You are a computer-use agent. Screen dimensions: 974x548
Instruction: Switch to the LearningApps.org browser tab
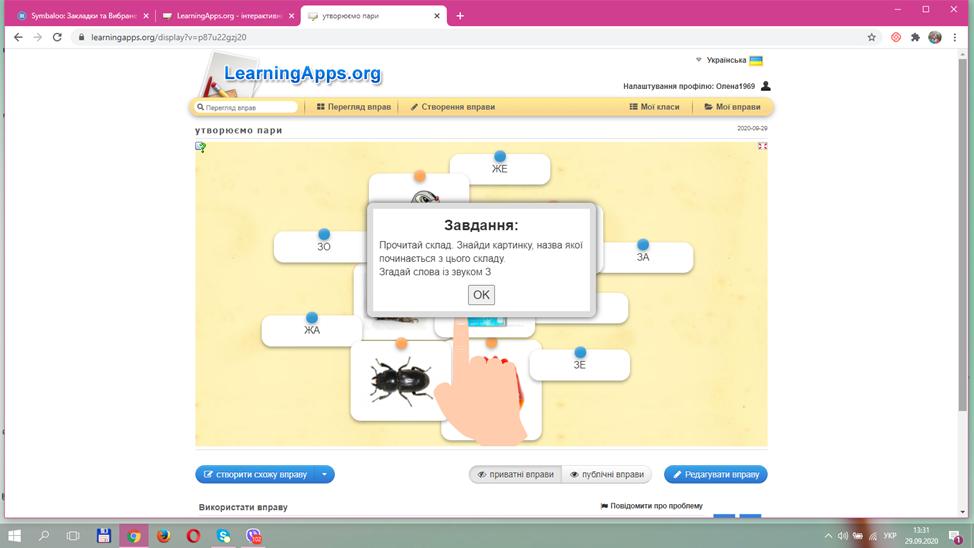(228, 16)
